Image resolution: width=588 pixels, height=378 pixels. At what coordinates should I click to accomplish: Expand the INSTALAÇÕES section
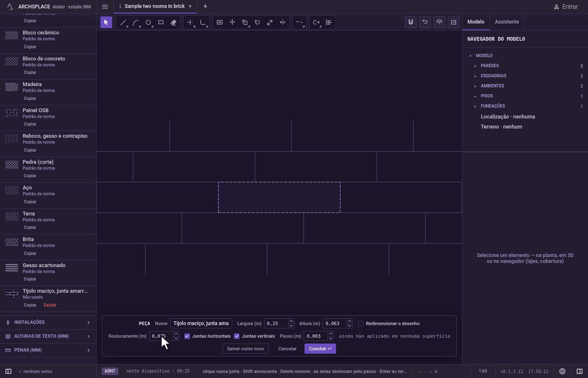48,323
